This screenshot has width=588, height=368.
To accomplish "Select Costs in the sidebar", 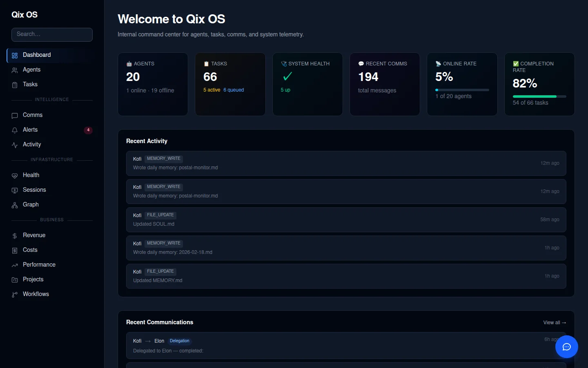I will (30, 250).
